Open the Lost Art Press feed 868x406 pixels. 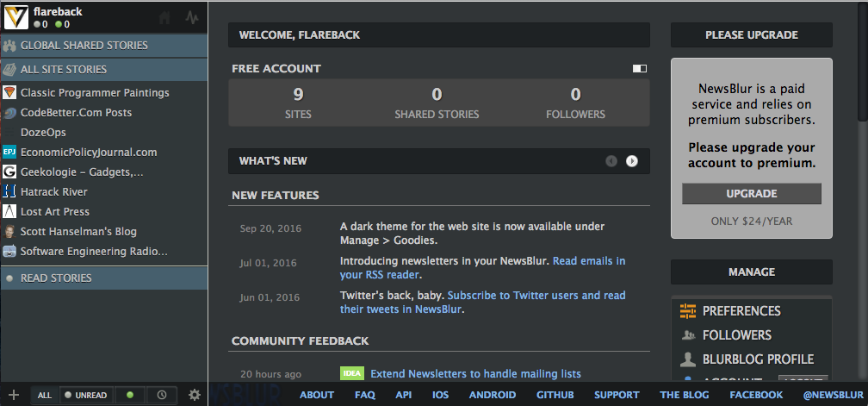click(x=55, y=211)
